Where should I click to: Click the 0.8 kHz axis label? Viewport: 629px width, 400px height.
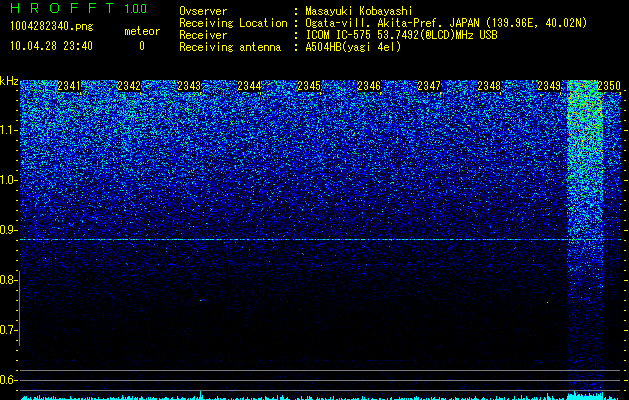point(7,280)
